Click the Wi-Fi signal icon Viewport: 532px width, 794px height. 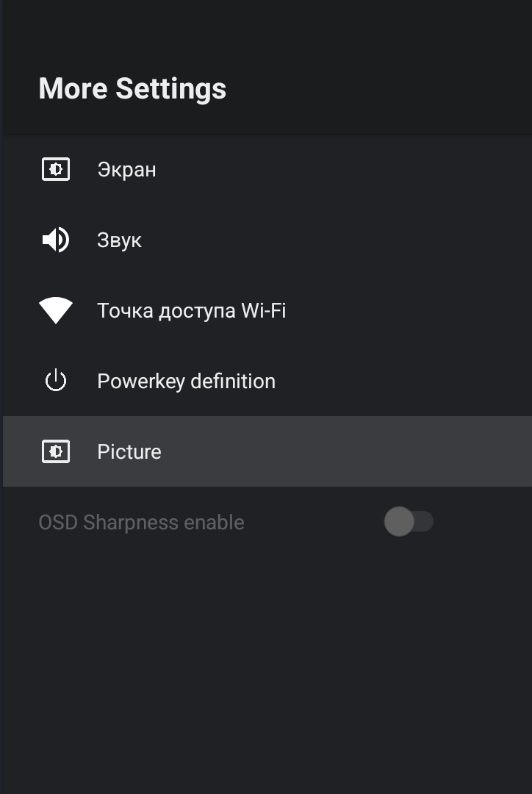tap(56, 310)
